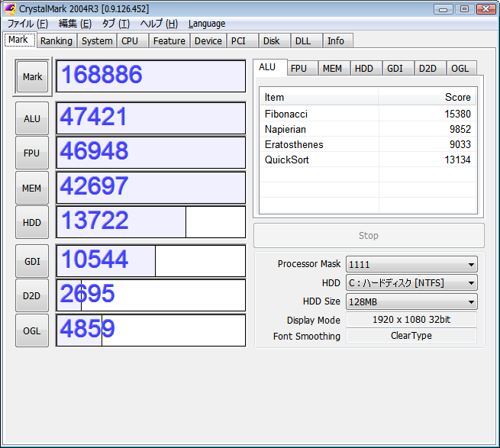Image resolution: width=500 pixels, height=448 pixels.
Task: Click the GDI benchmark button
Action: 31,261
